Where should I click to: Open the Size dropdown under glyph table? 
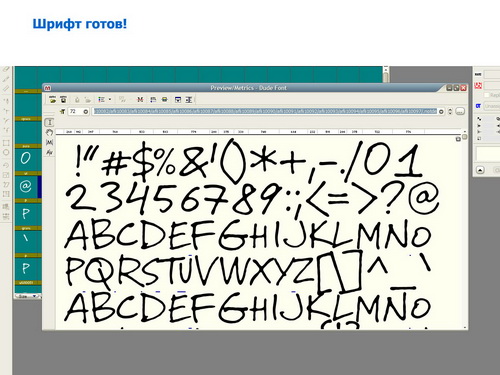tap(27, 296)
